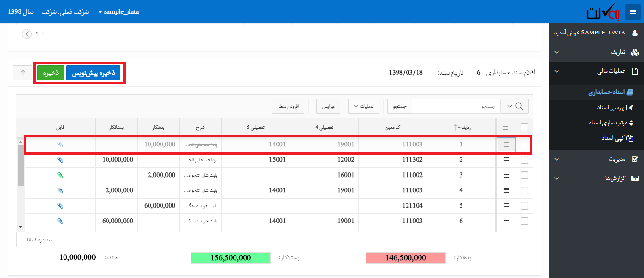Click the circular pagination arrow beside '1 - 5'

(x=26, y=34)
